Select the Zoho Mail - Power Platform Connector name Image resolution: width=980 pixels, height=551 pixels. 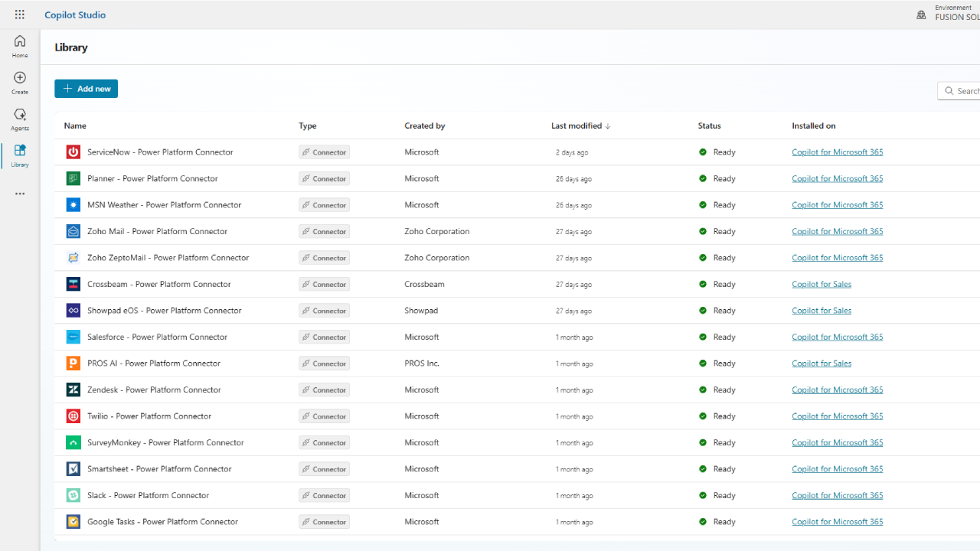157,231
